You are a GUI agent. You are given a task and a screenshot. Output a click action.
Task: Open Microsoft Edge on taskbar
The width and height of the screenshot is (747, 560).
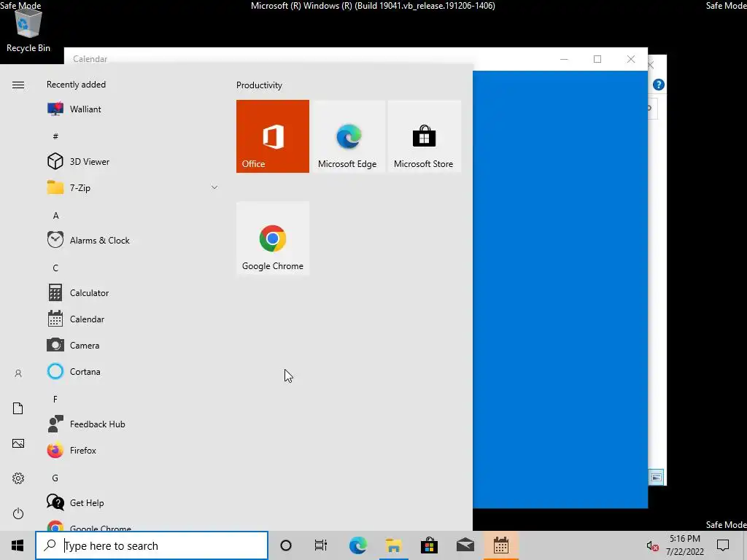[x=357, y=545]
